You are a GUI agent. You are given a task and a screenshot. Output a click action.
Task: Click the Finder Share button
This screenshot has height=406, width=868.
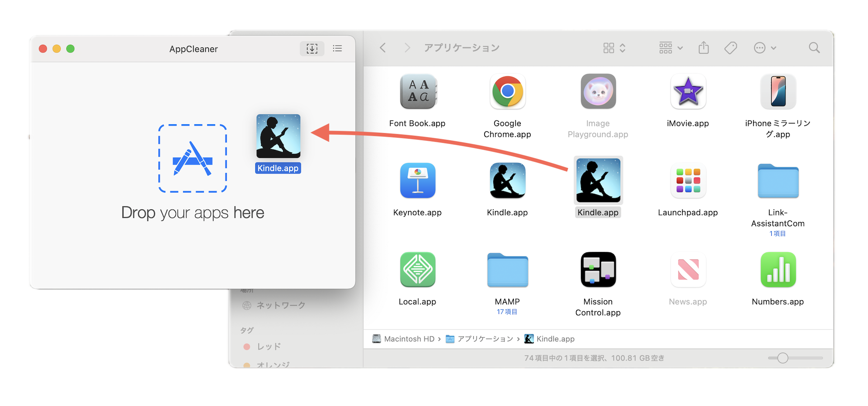point(703,48)
